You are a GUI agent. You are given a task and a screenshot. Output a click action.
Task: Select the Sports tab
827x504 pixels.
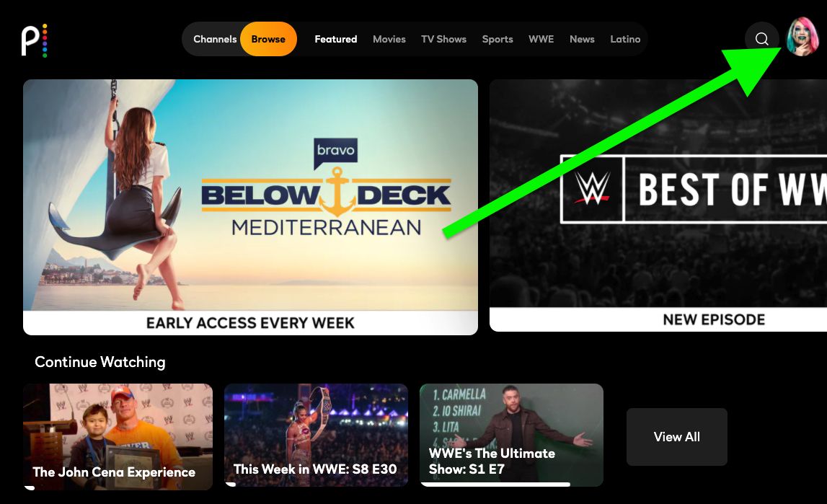497,39
